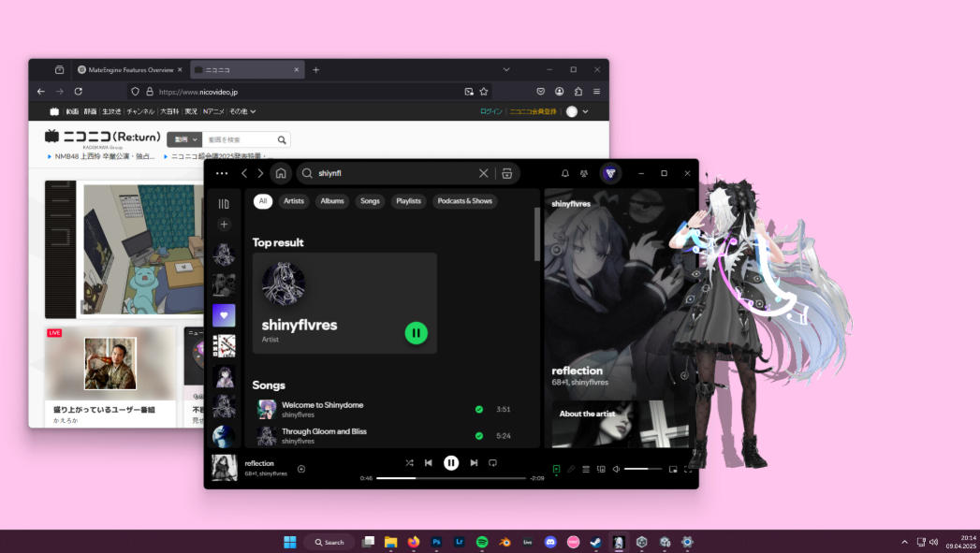Screen dimensions: 980x553
Task: Open Connect to a device in Spotify
Action: coord(601,469)
